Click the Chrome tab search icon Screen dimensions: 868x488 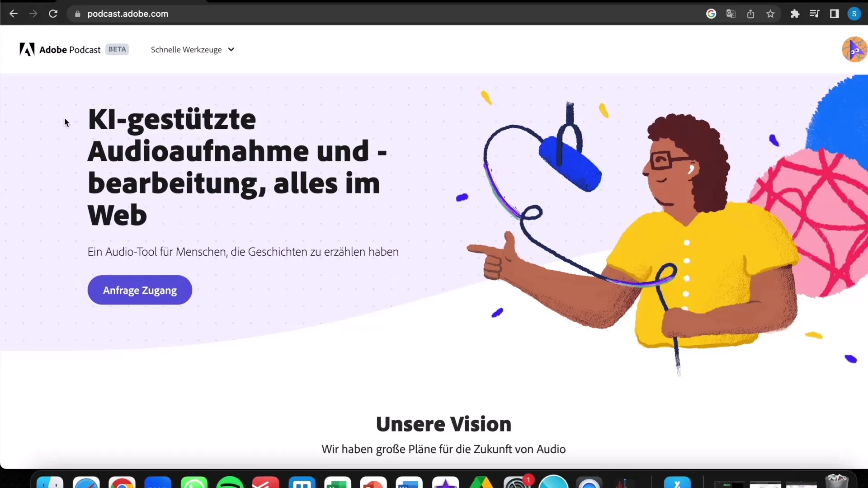click(x=815, y=14)
